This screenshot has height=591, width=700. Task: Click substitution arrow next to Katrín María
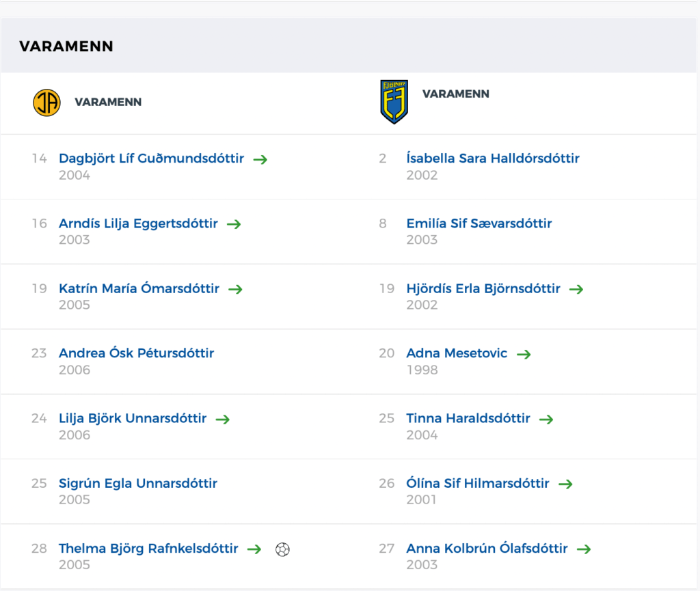pyautogui.click(x=235, y=289)
